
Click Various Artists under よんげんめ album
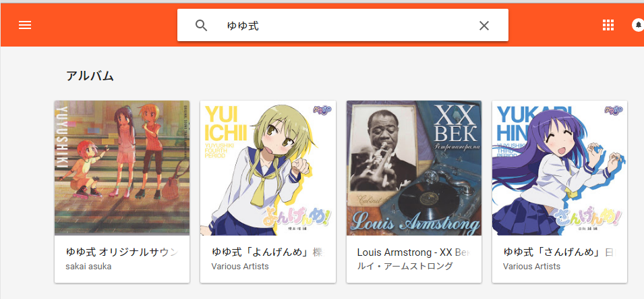(x=240, y=266)
